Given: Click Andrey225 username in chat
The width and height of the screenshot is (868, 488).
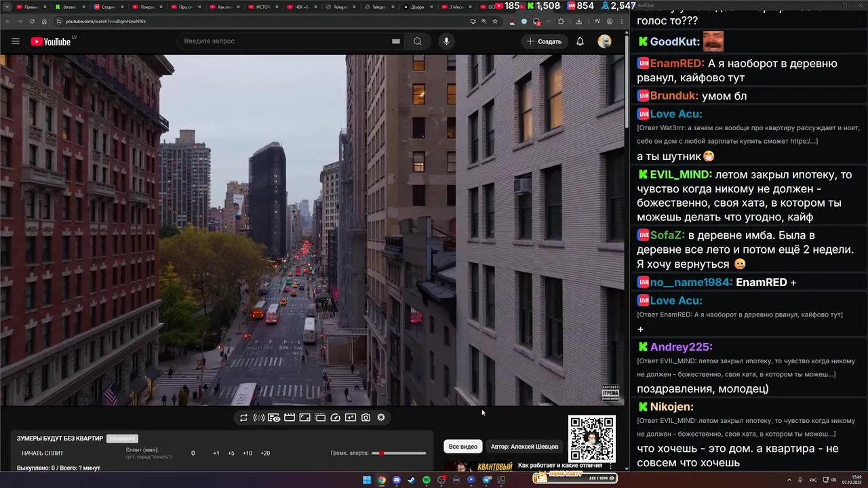Looking at the screenshot, I should (682, 348).
